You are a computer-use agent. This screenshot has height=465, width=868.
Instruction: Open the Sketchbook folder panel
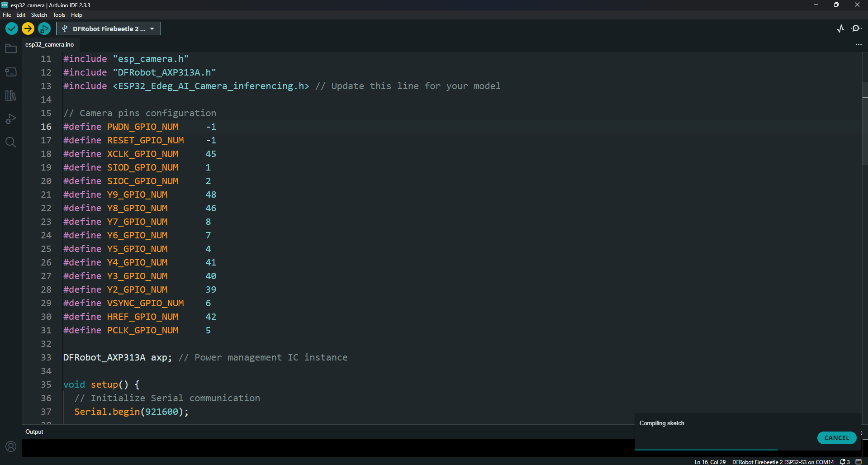click(11, 48)
